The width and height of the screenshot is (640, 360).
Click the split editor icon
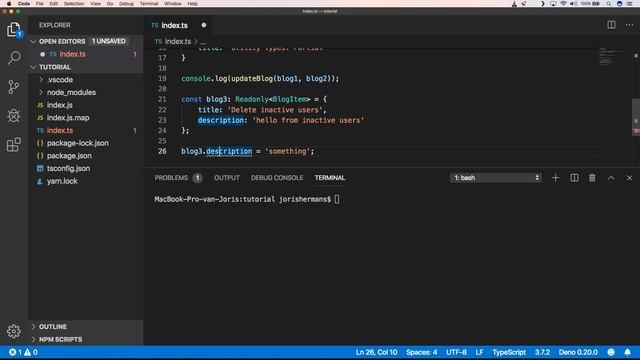pos(611,25)
